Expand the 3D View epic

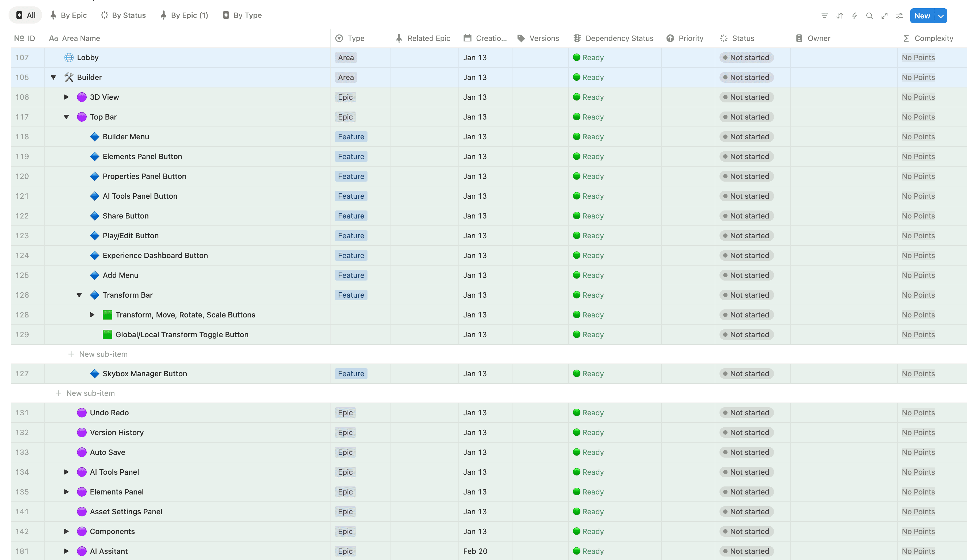click(x=66, y=97)
